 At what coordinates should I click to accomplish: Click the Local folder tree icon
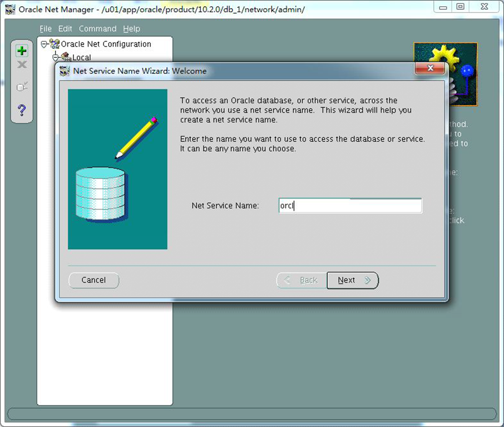pyautogui.click(x=66, y=57)
